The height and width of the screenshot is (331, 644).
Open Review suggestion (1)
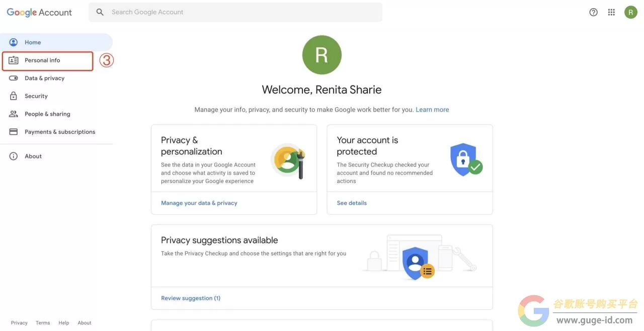[x=191, y=298]
